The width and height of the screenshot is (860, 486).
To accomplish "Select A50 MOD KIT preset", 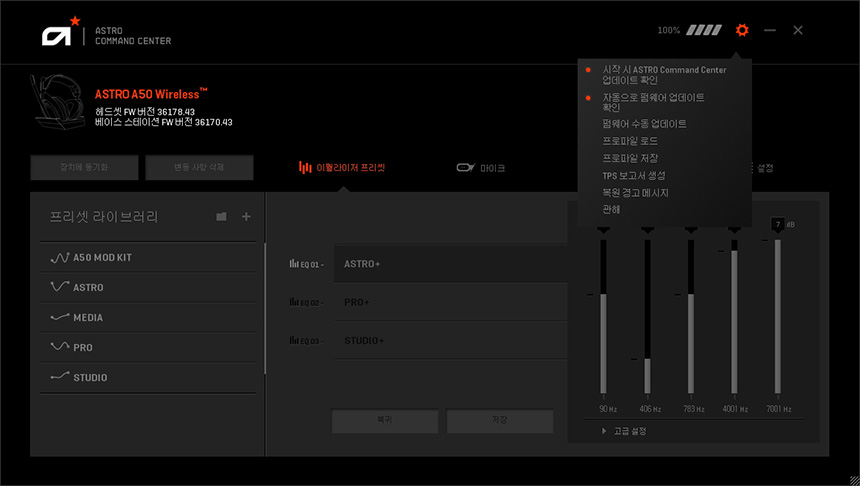I will point(148,257).
